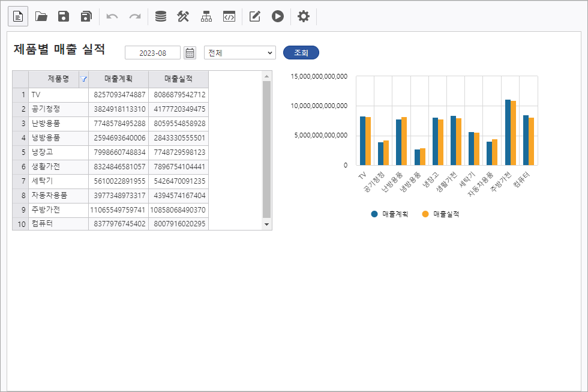Open a file with folder icon
The height and width of the screenshot is (392, 588).
(x=41, y=16)
